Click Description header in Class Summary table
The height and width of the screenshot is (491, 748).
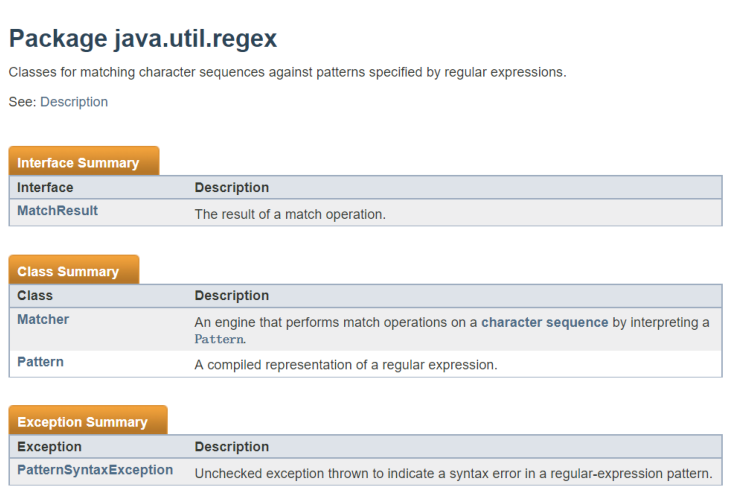click(231, 296)
